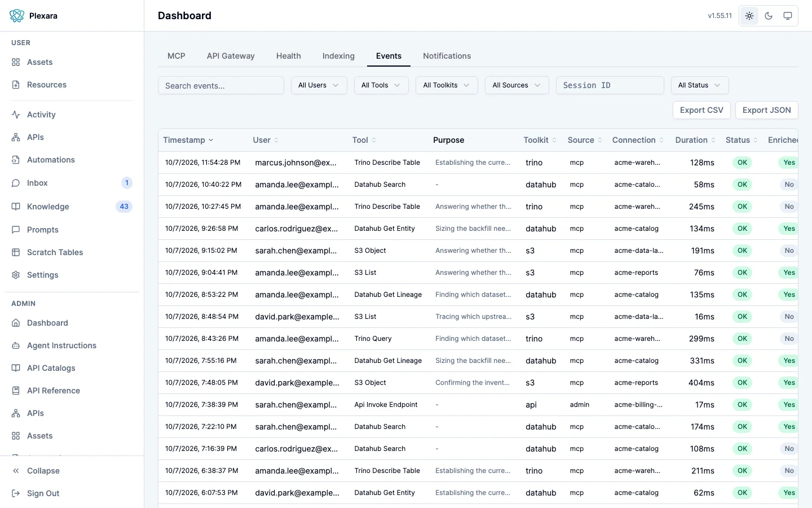Open the All Sources filter dropdown

tap(517, 85)
